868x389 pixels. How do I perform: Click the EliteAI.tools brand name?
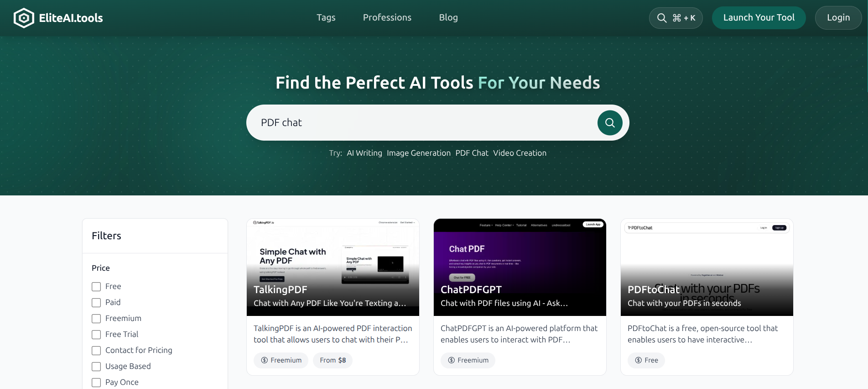71,18
